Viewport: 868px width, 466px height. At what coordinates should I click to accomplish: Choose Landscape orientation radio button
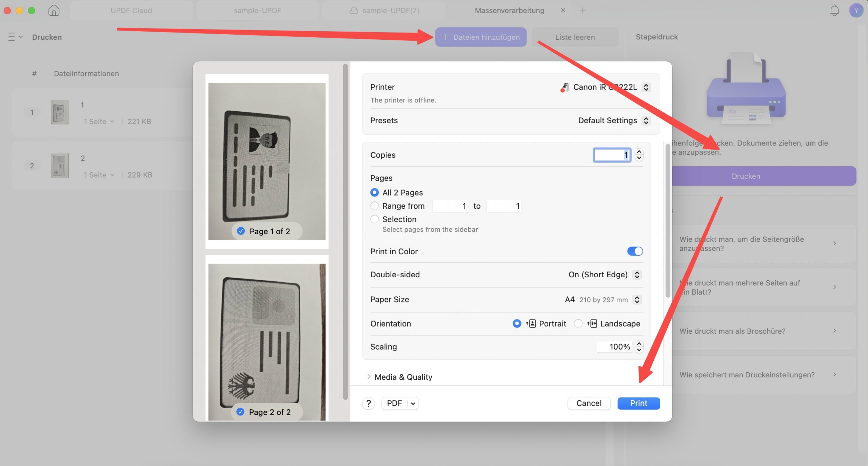578,323
